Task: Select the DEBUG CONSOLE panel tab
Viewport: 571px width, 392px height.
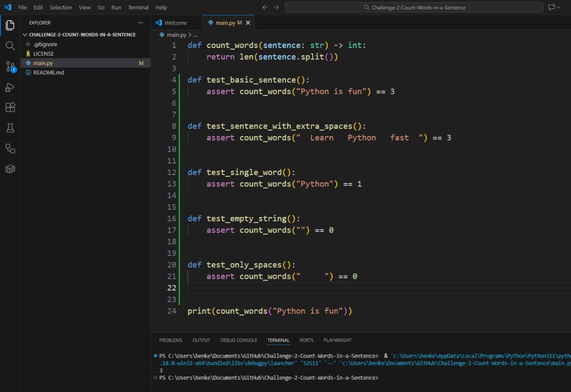Action: pos(239,340)
